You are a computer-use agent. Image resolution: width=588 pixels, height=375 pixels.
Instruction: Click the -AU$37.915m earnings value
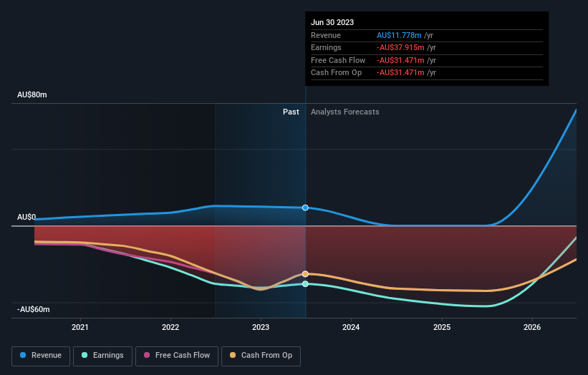tap(400, 47)
